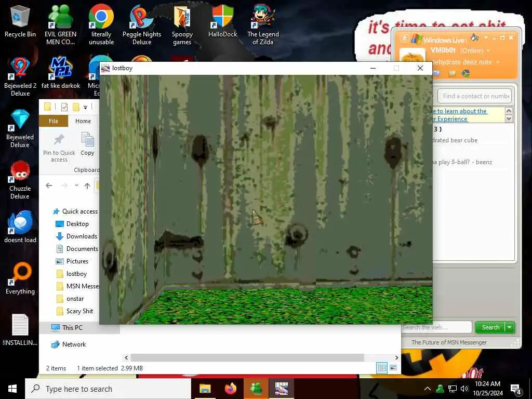Image resolution: width=532 pixels, height=399 pixels.
Task: Open Messenger's color scheme paintbrush icon
Action: click(475, 37)
